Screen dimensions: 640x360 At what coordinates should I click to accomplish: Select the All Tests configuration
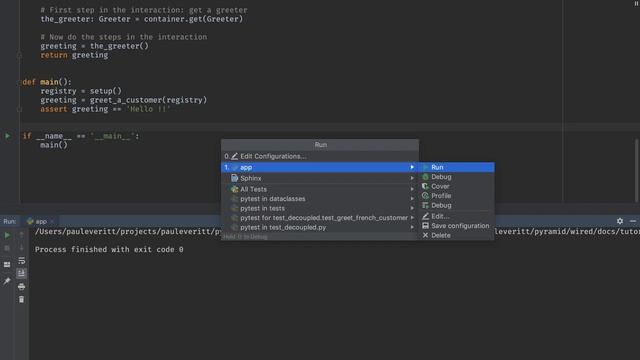pos(320,189)
